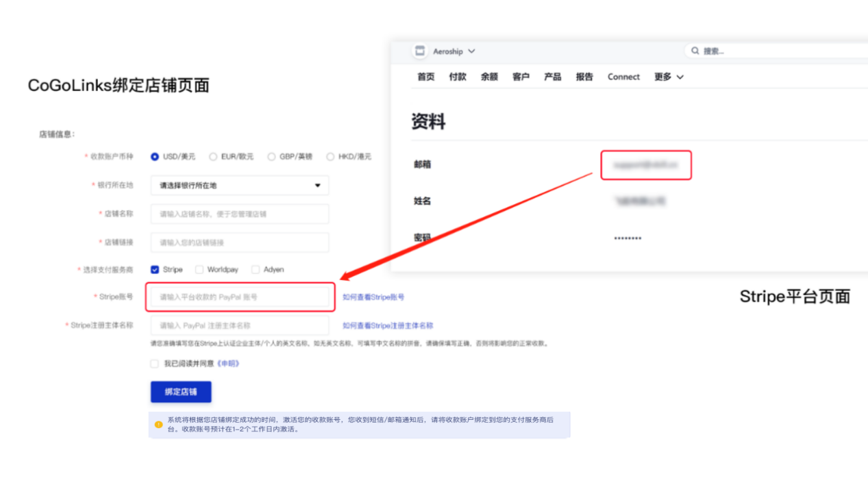
Task: Open the Connect tab
Action: (x=623, y=77)
